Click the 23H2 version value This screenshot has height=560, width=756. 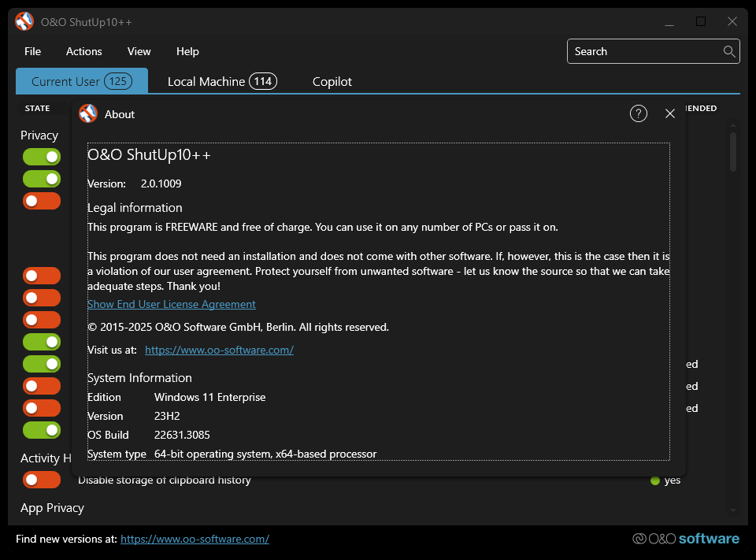click(167, 417)
